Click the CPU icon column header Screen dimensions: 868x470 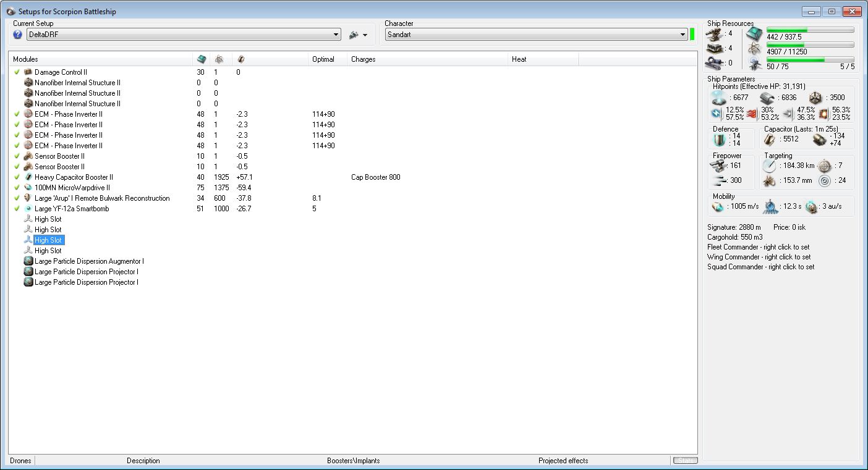tap(202, 59)
